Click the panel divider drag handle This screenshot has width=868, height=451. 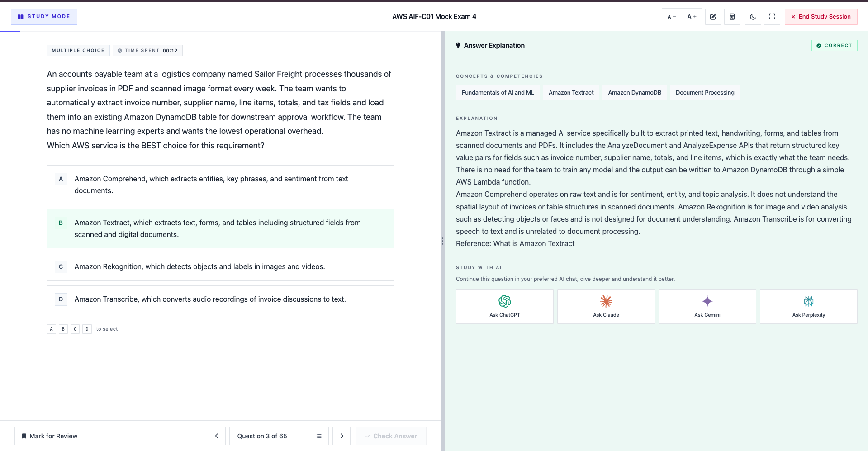coord(443,241)
